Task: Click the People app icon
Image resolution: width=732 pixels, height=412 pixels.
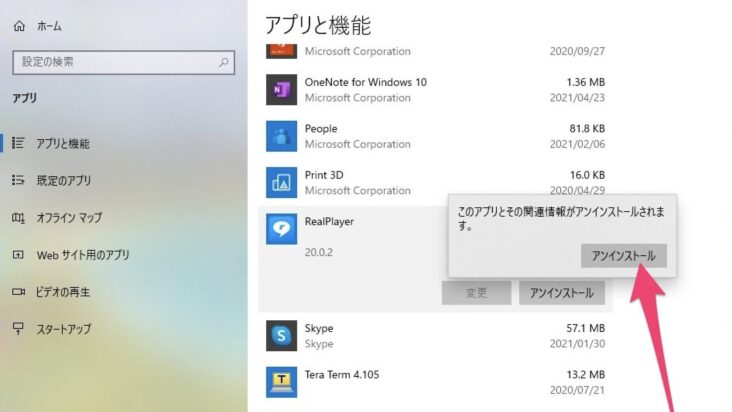Action: 281,136
